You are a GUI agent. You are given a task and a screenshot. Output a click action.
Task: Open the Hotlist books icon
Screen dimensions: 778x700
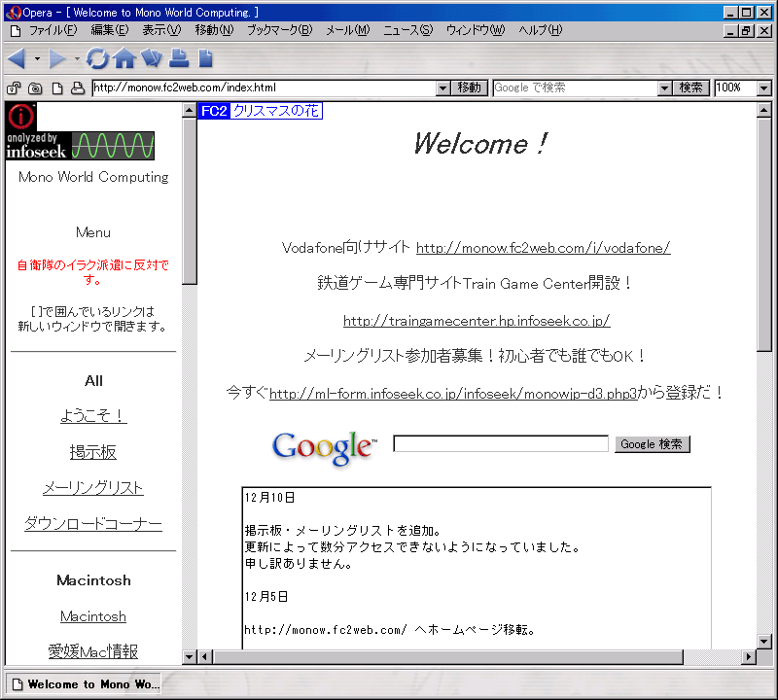point(152,58)
